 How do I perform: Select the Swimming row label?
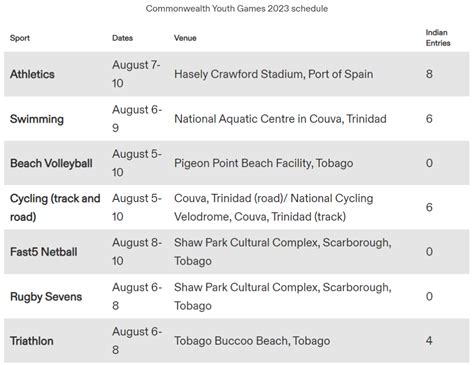pyautogui.click(x=37, y=119)
